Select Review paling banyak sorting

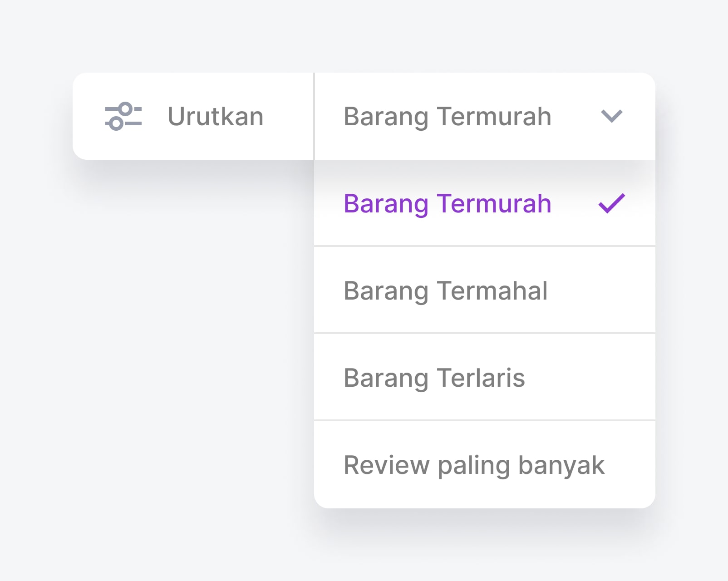pyautogui.click(x=474, y=465)
